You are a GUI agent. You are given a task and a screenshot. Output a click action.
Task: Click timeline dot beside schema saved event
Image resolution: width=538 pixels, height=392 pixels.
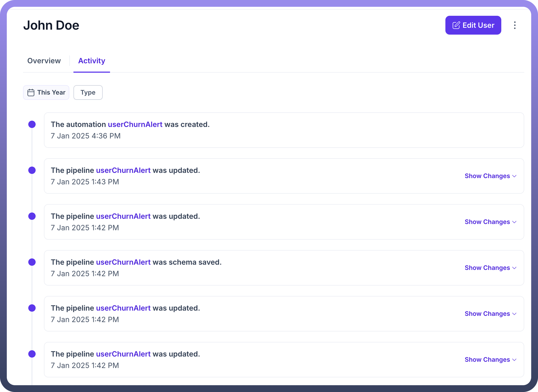[x=32, y=262]
